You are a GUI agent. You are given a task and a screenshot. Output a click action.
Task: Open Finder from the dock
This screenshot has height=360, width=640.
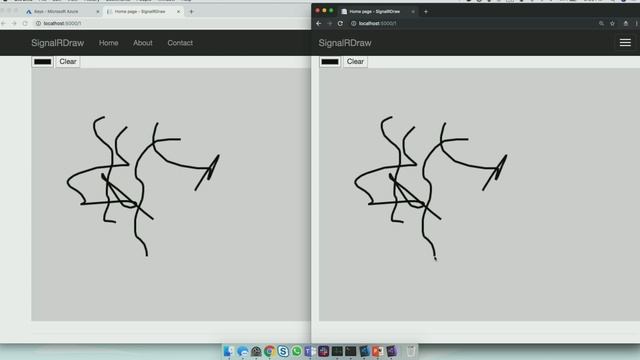click(229, 351)
